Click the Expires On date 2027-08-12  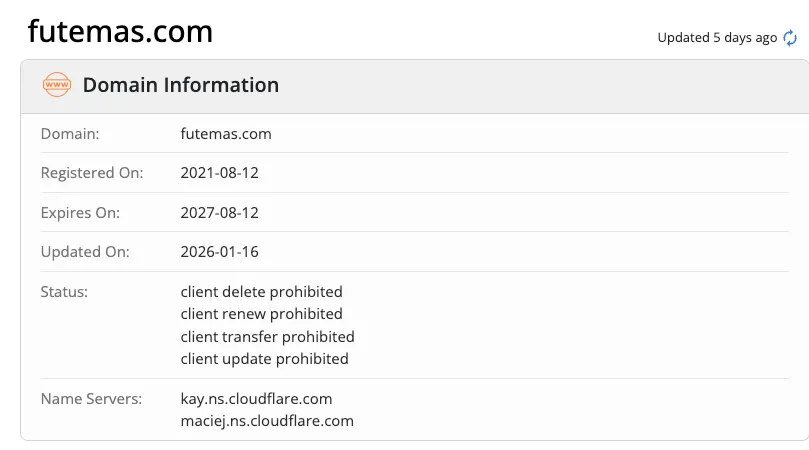219,213
